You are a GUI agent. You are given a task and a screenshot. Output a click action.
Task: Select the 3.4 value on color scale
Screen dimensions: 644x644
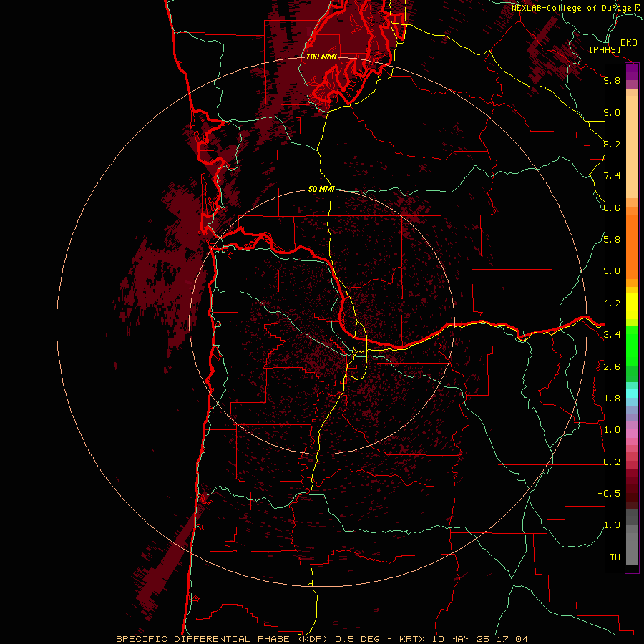(612, 335)
